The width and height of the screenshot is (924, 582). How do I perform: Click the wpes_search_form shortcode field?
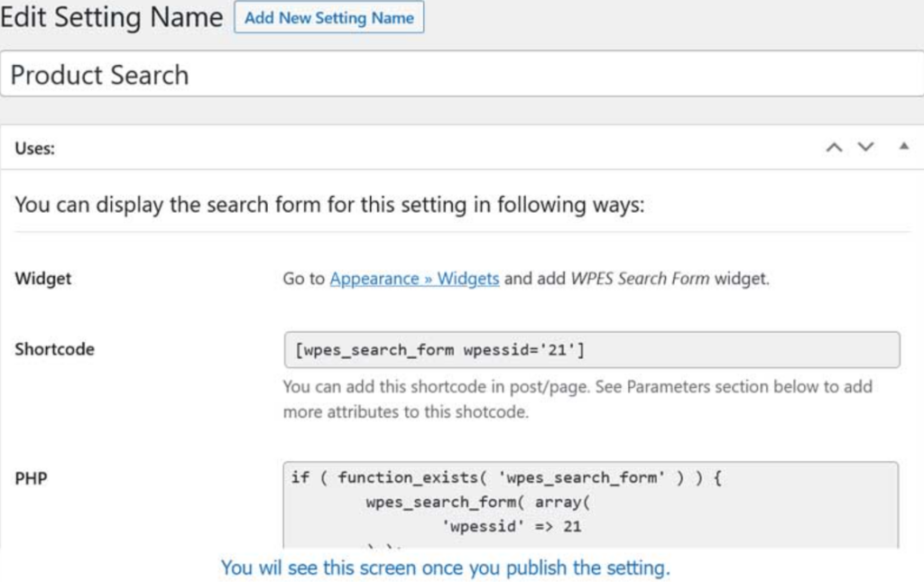click(591, 350)
